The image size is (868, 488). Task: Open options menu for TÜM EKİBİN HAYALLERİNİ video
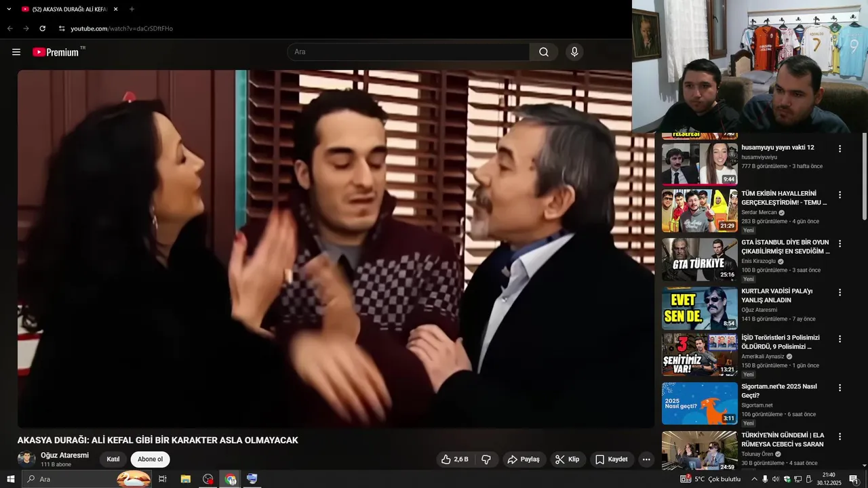[840, 195]
